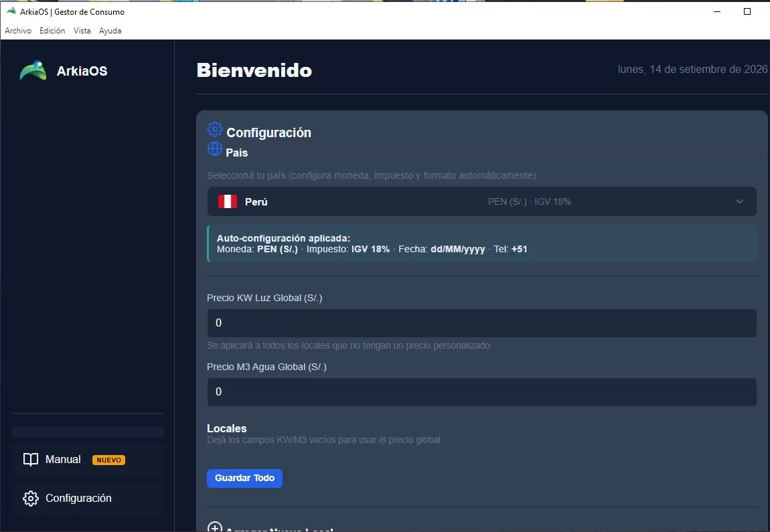Go to Configuración in the sidebar
Screen dimensions: 770x532
click(x=88, y=498)
